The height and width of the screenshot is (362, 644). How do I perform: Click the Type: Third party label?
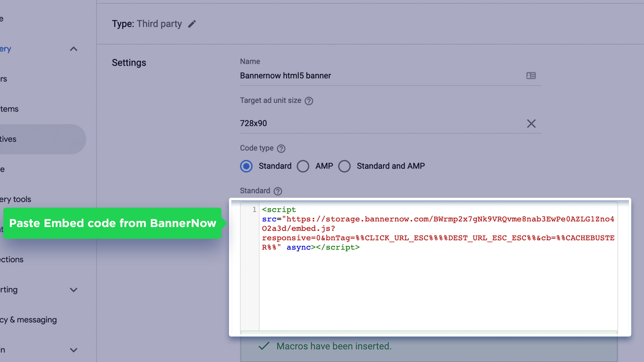pyautogui.click(x=147, y=24)
